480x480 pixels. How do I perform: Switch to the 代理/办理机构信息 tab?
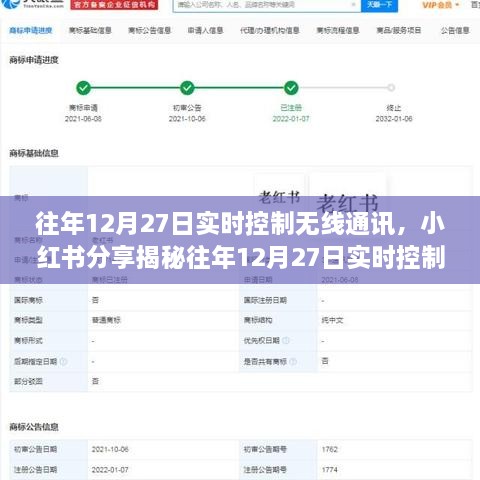(270, 31)
